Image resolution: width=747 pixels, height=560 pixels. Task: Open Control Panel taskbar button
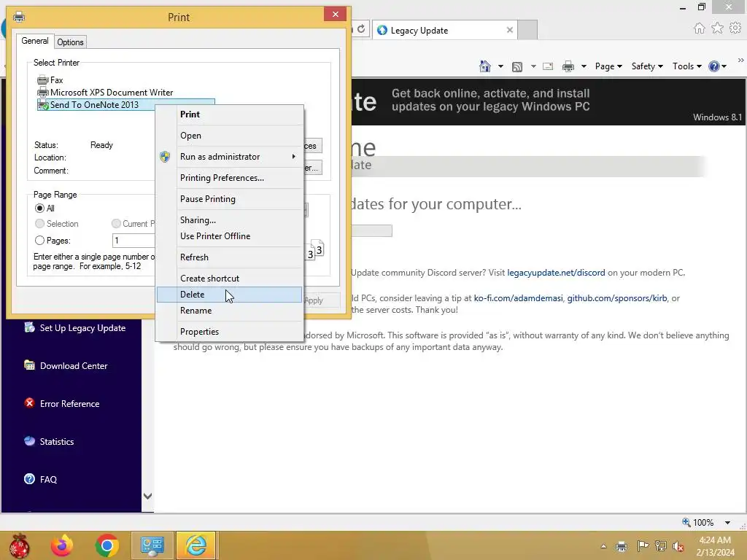tap(152, 545)
